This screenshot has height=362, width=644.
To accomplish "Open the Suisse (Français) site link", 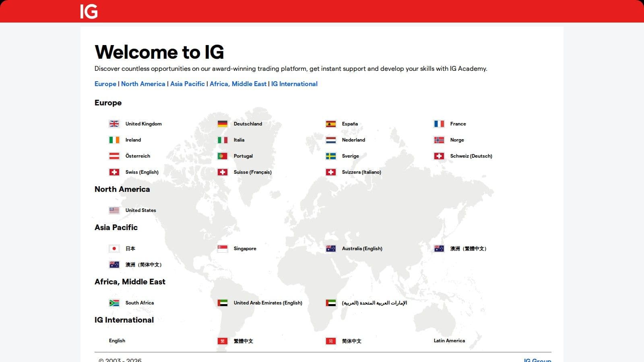I will (252, 172).
